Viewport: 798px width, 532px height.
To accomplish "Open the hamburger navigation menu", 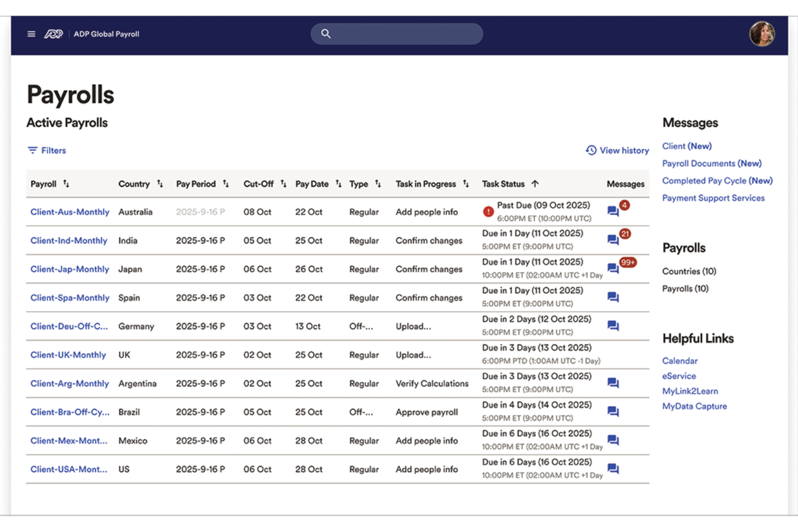I will [31, 34].
